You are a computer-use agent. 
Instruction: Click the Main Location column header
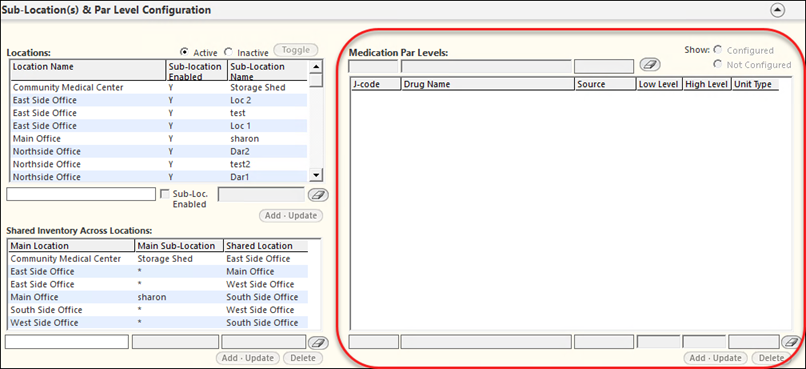click(x=71, y=246)
